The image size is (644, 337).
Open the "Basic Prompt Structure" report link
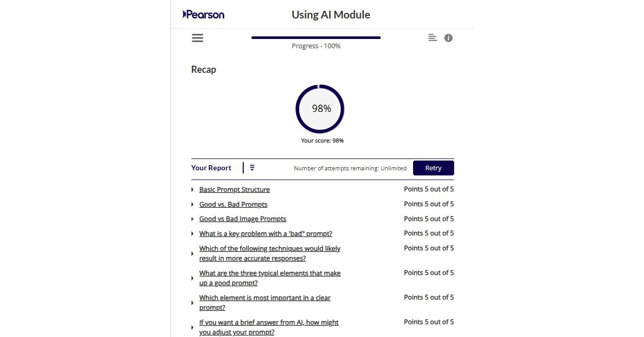click(235, 189)
